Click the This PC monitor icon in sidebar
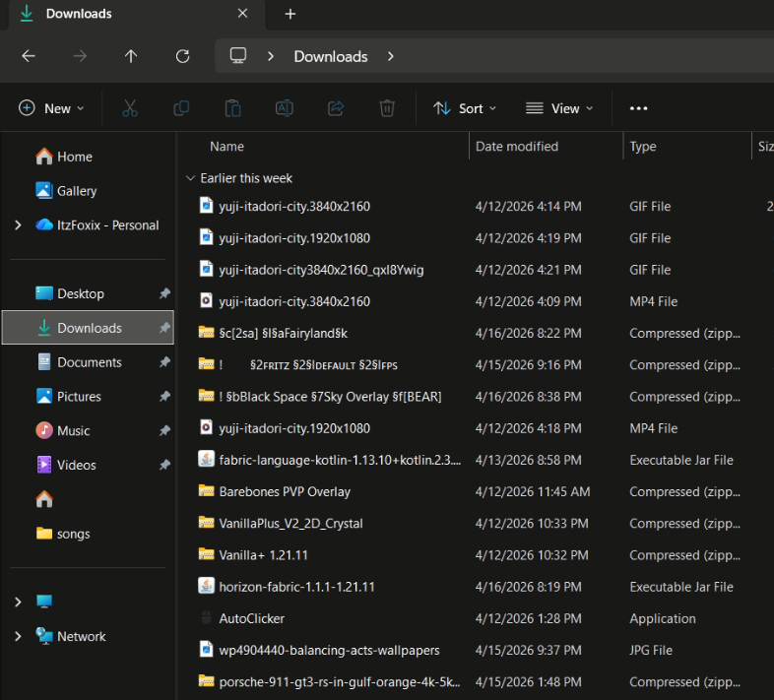The width and height of the screenshot is (774, 700). (44, 602)
